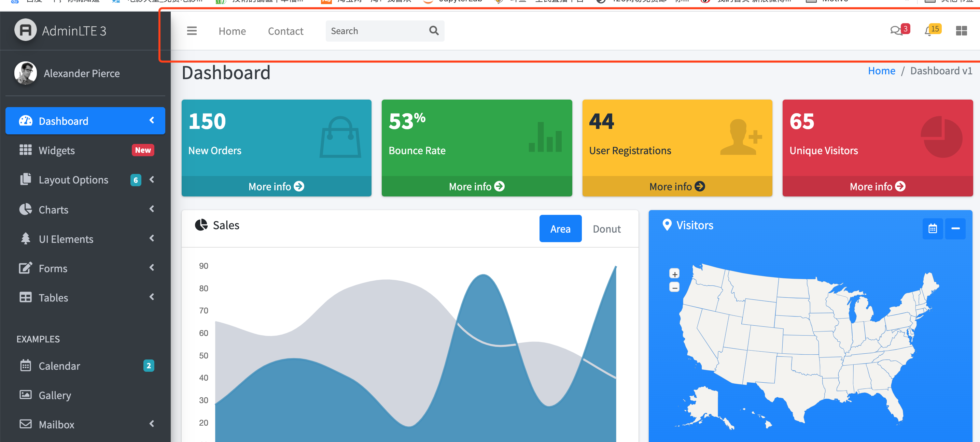The image size is (980, 442).
Task: Zoom in the map with the plus button
Action: [674, 274]
